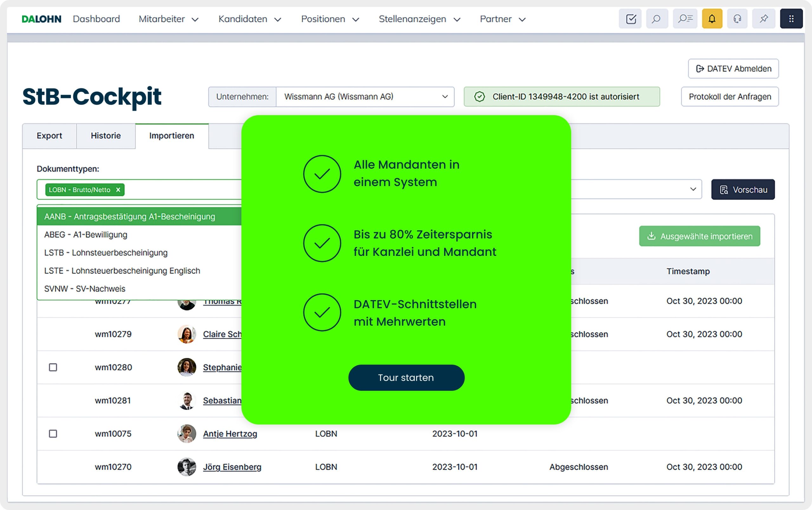
Task: Open the Unternehmen Wissmann AG dropdown
Action: coord(365,97)
